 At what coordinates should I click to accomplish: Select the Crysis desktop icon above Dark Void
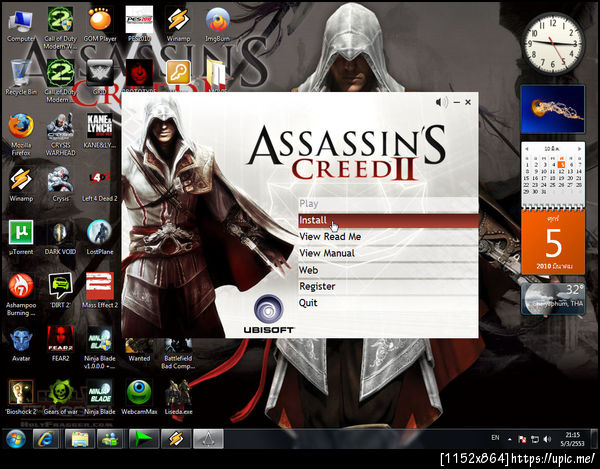coord(60,184)
